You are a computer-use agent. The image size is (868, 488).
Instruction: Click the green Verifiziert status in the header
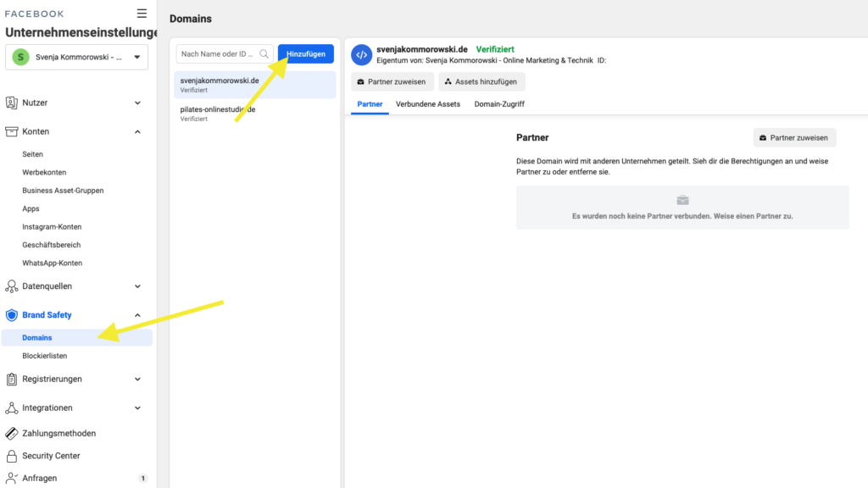pos(495,49)
